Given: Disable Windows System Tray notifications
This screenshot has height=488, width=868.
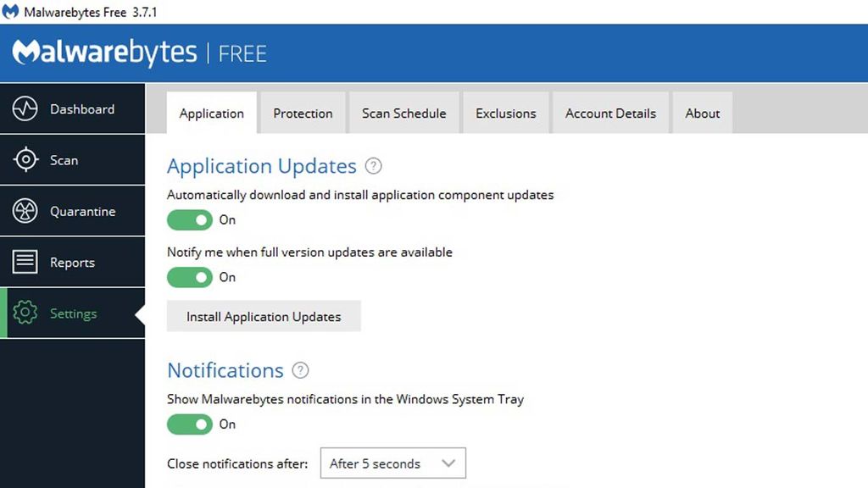Looking at the screenshot, I should (x=190, y=424).
